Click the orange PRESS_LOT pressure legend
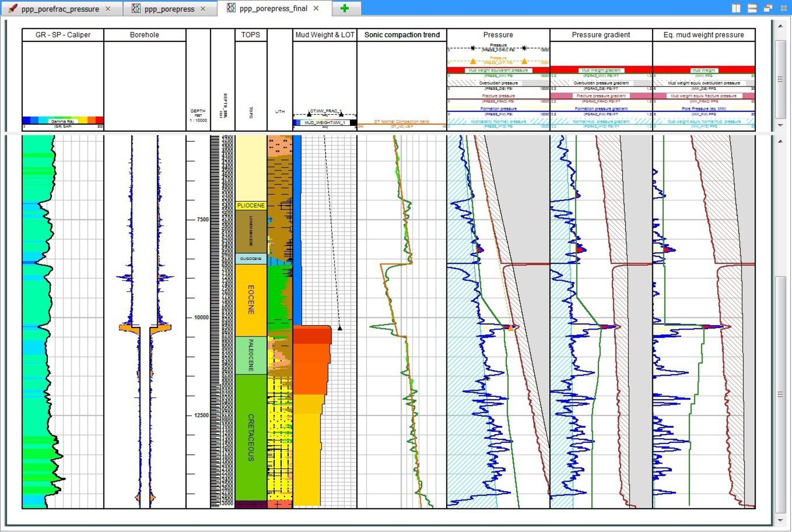This screenshot has width=792, height=532. click(x=498, y=60)
